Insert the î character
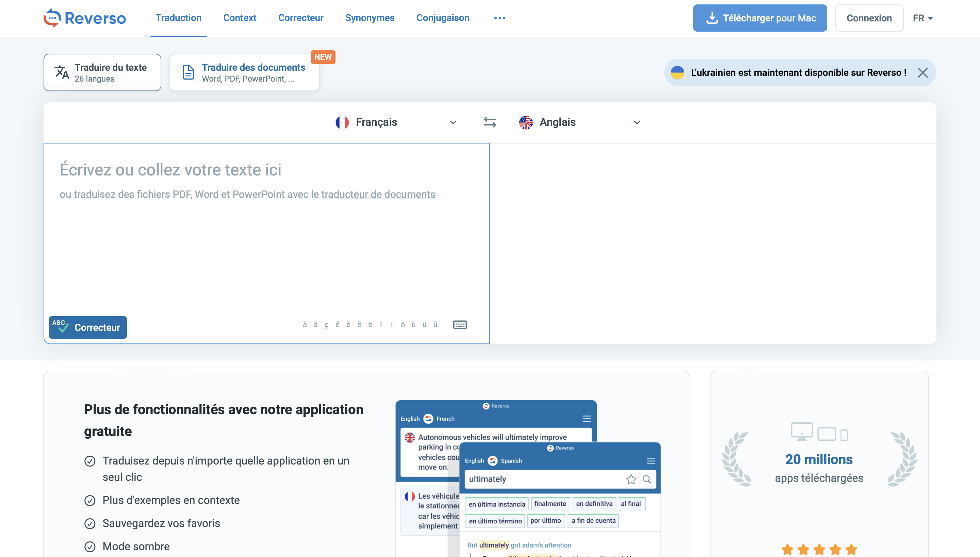Viewport: 980px width, 557px height. coord(381,325)
